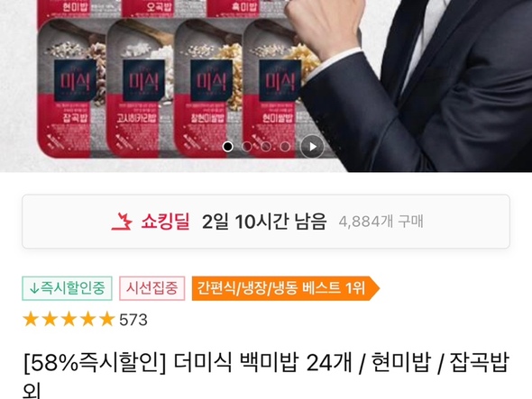Viewport: 532px width, 399px height.
Task: Tap the 고시히카리밥 rice package image
Action: (x=141, y=89)
